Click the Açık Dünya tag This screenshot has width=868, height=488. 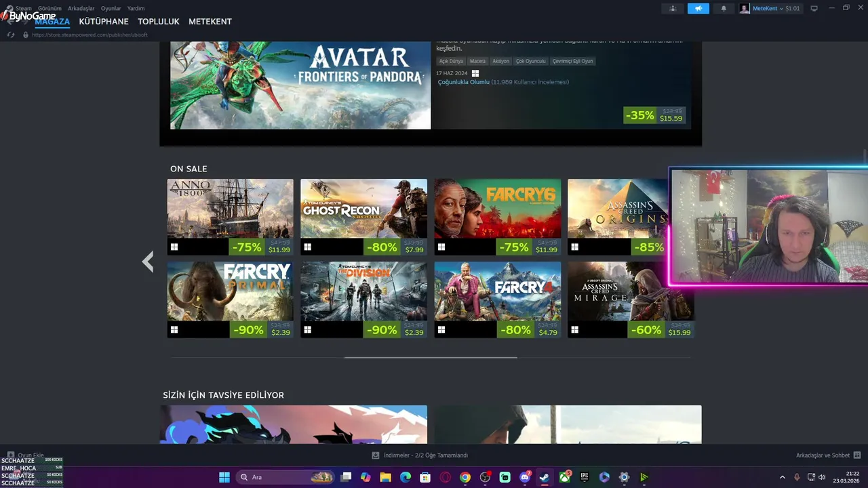(x=450, y=61)
